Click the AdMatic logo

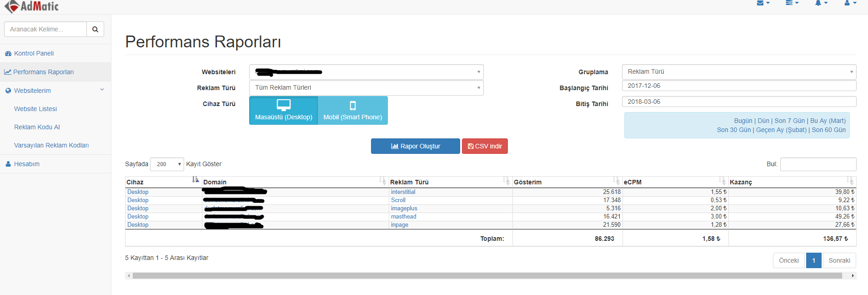pos(32,6)
